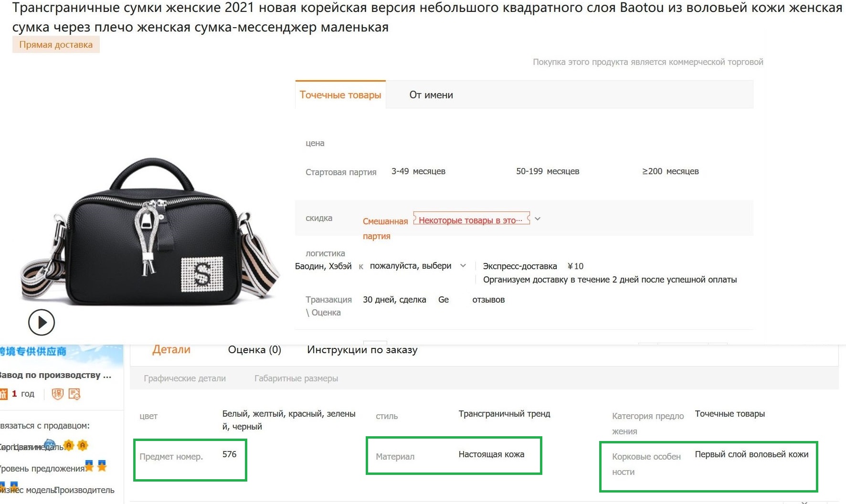Go to Графические детали section

coord(185,378)
